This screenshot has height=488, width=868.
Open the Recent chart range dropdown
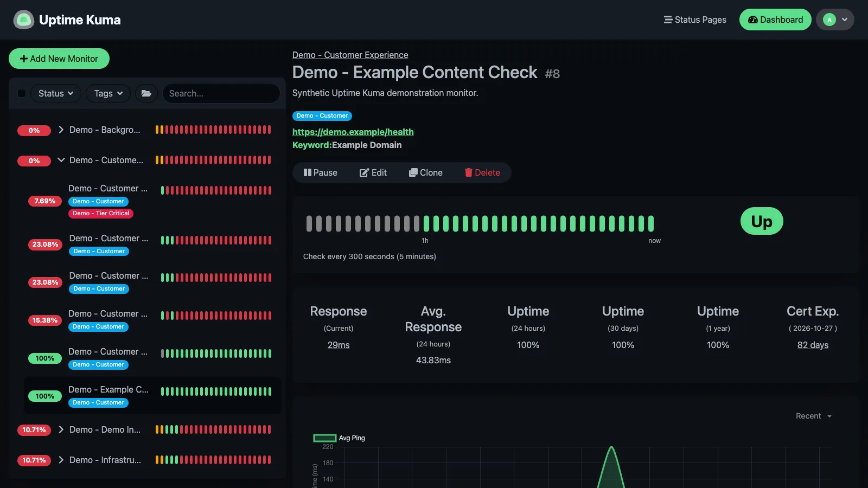(x=814, y=416)
